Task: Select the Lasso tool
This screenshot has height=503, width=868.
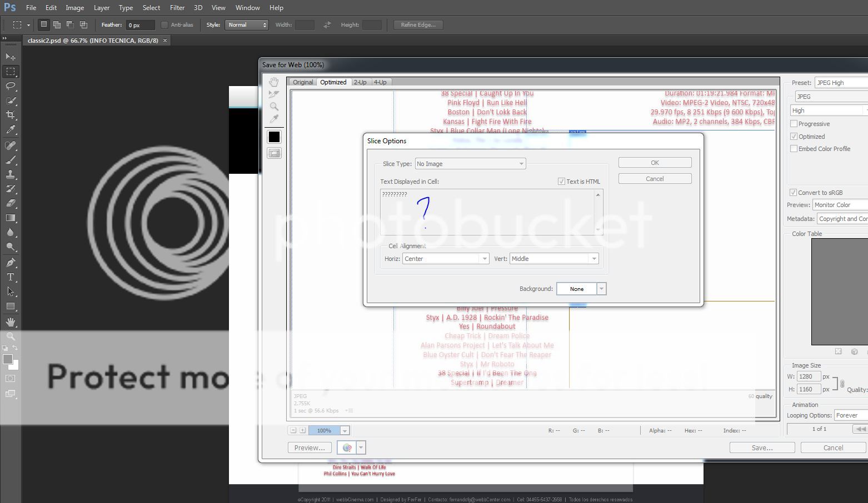Action: pyautogui.click(x=11, y=86)
